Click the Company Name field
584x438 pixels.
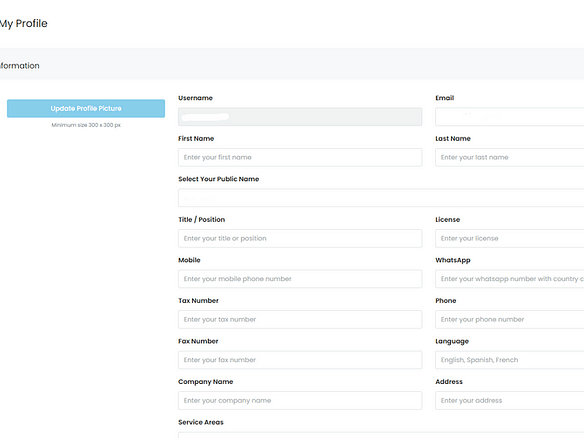point(300,400)
